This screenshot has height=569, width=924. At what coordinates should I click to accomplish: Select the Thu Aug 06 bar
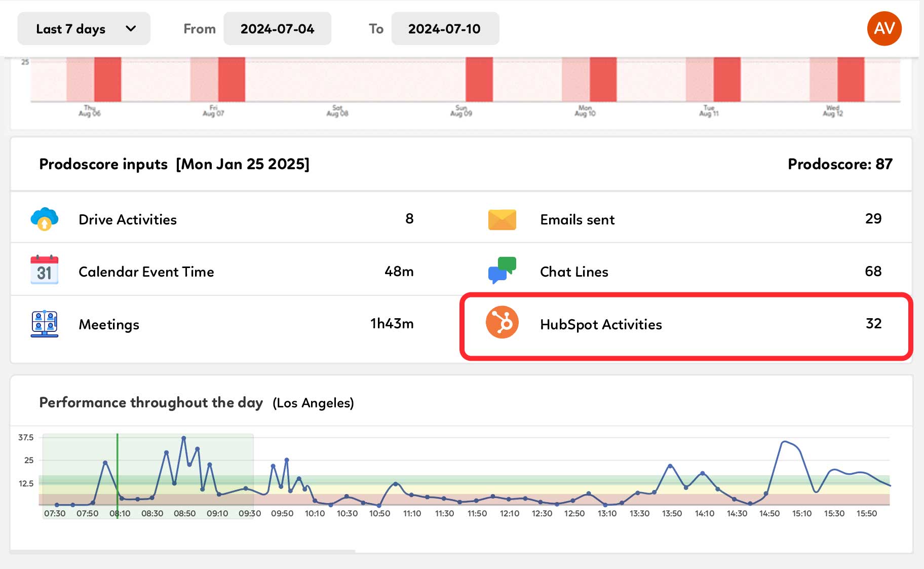107,80
